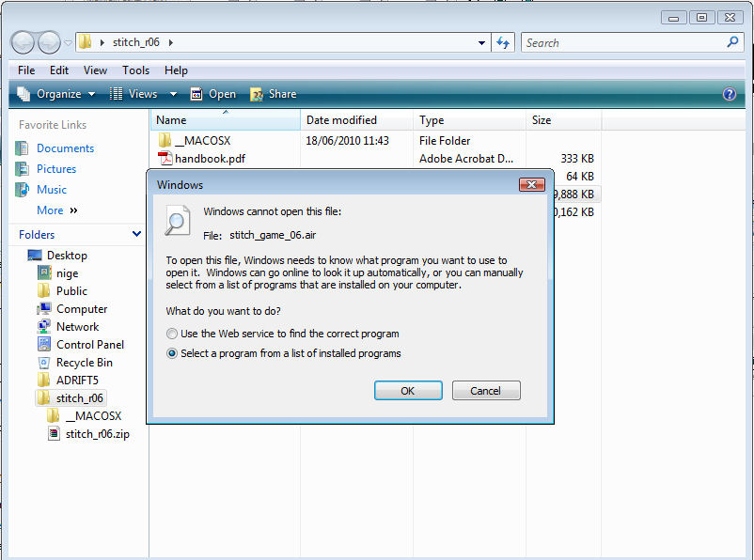Click inside the Search input field
This screenshot has height=560, width=754.
pos(620,42)
